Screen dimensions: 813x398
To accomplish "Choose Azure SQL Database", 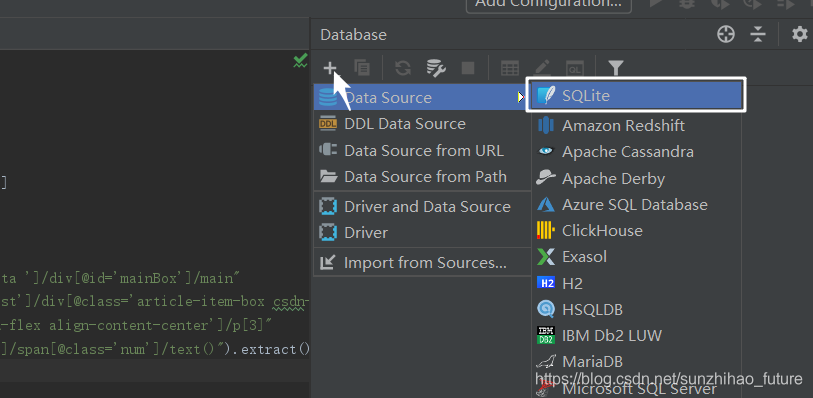I will [636, 205].
